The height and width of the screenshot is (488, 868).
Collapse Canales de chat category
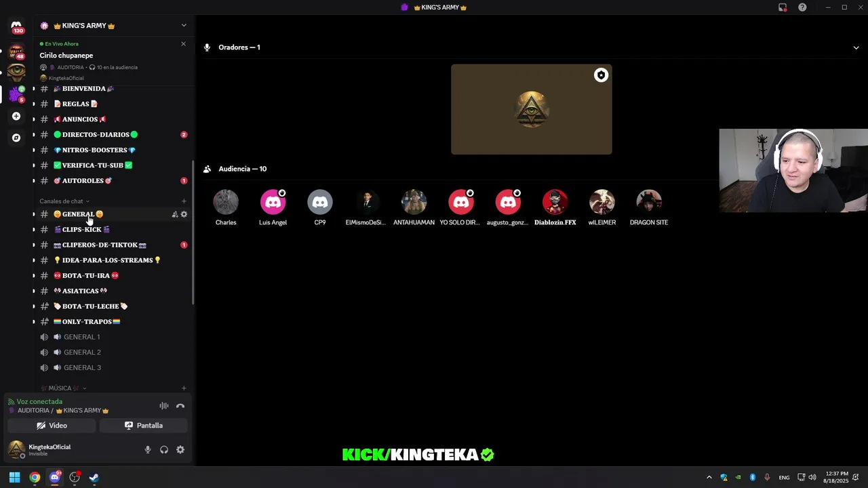pyautogui.click(x=64, y=201)
